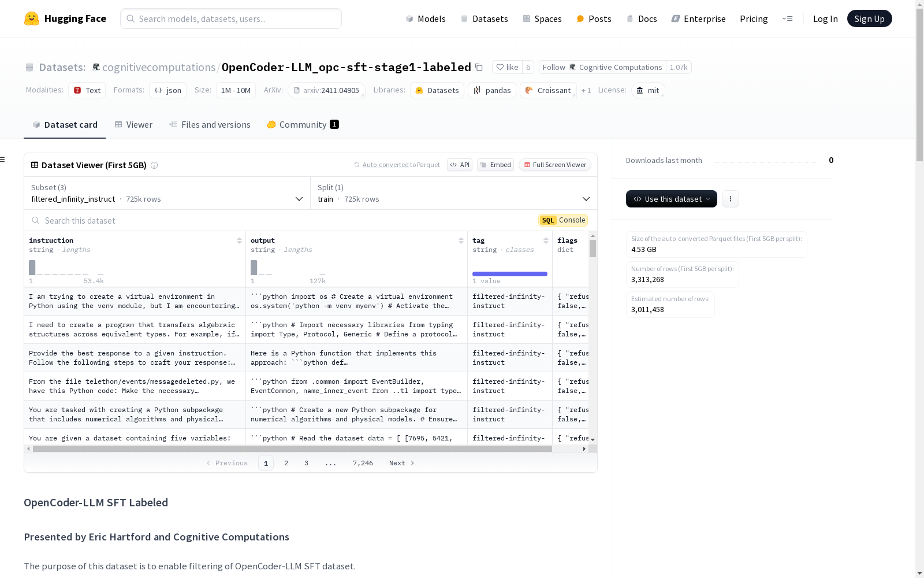924x578 pixels.
Task: Click the 1.07k followers count
Action: coord(679,67)
